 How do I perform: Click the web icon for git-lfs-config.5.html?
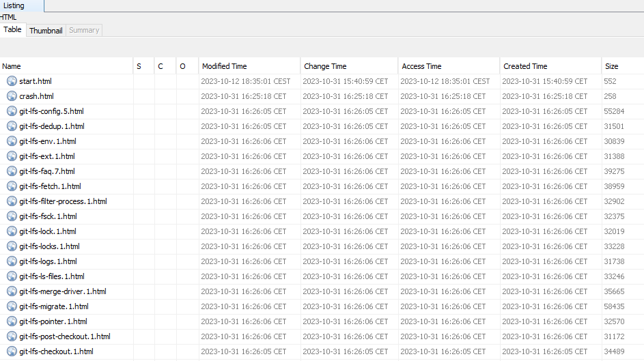tap(12, 111)
